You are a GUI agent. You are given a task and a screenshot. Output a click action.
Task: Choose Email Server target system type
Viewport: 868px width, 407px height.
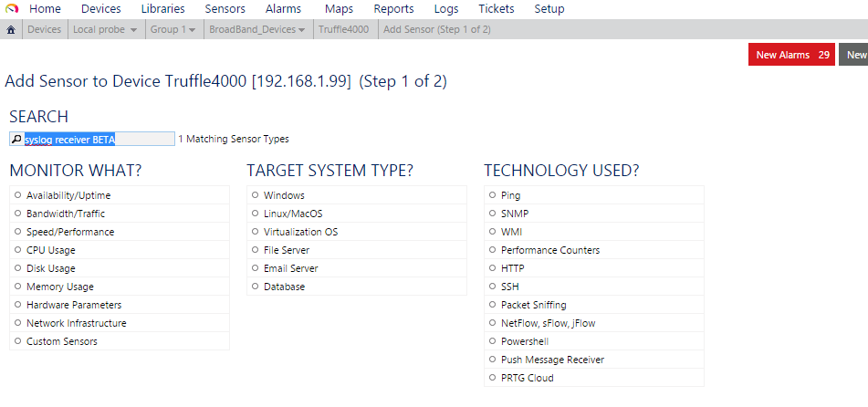click(x=357, y=268)
